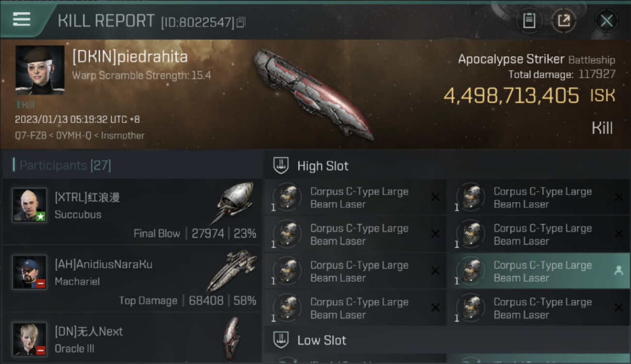Click the first Corpus C-Type Large Beam Laser
Viewport: 631px width, 364px height.
pos(355,198)
